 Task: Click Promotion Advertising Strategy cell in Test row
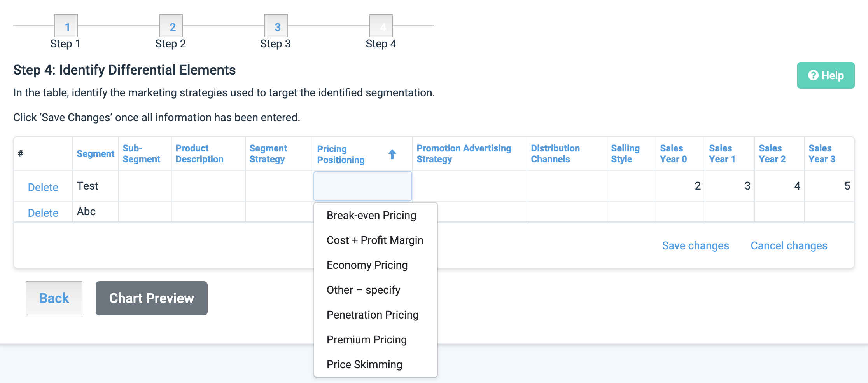470,186
